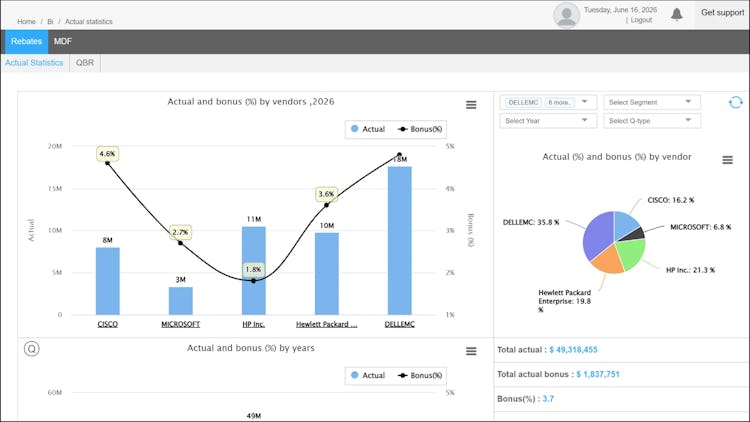This screenshot has width=750, height=422.
Task: Switch to the MDF tab
Action: 63,42
